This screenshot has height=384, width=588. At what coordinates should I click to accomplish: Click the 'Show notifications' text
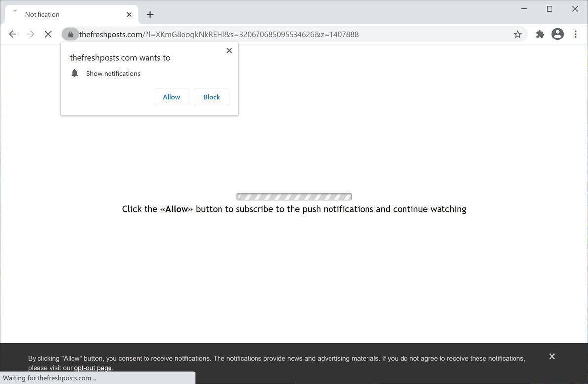click(113, 73)
